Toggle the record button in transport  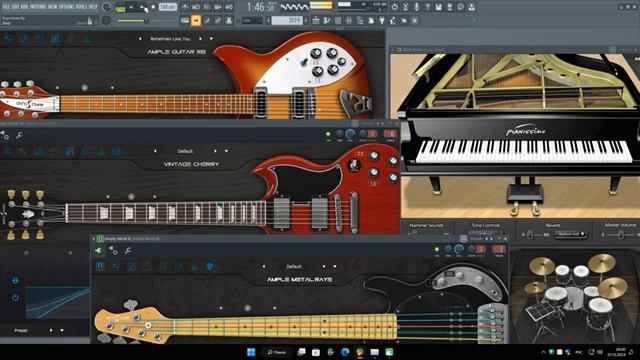point(153,7)
